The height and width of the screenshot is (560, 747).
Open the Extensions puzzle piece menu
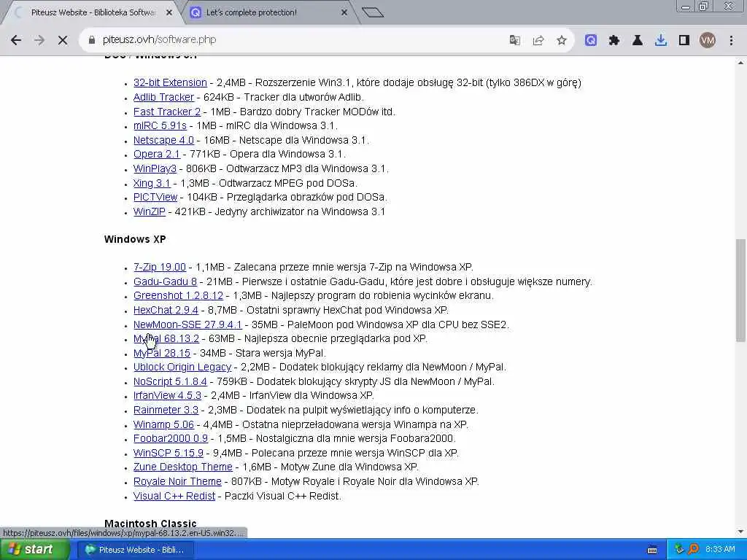(614, 40)
